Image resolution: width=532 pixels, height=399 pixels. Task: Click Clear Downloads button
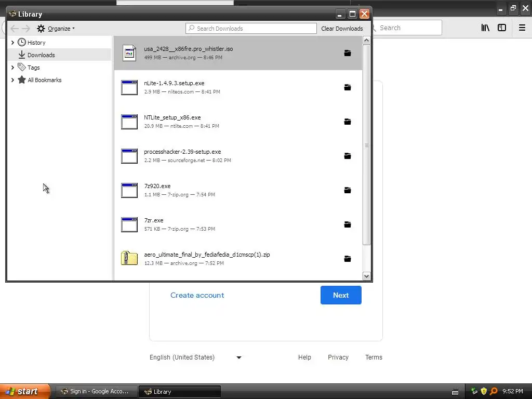click(x=342, y=29)
